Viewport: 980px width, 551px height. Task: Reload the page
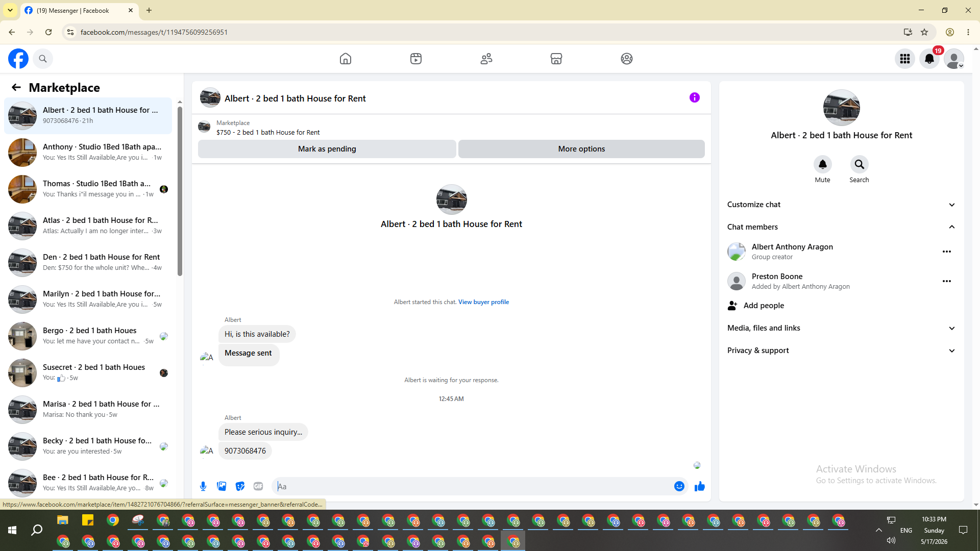pyautogui.click(x=48, y=32)
